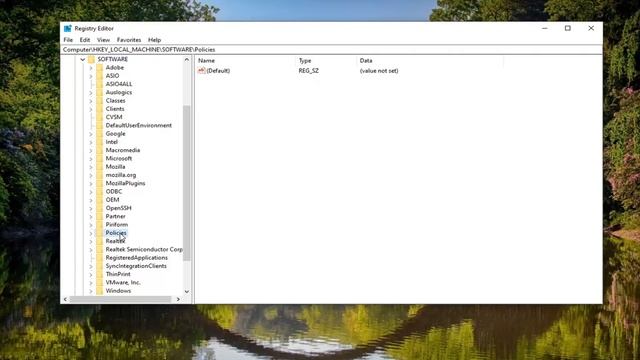This screenshot has height=360, width=640.
Task: Select the Microsoft key label
Action: click(119, 158)
